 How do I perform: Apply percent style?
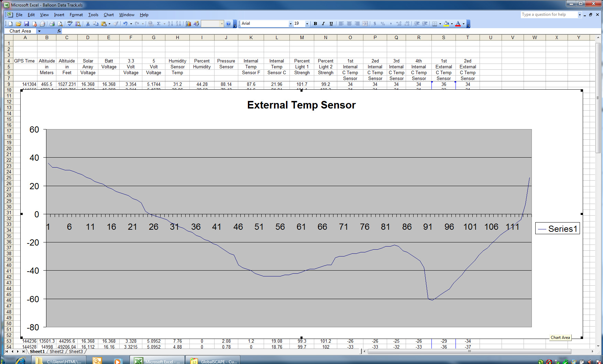[383, 24]
